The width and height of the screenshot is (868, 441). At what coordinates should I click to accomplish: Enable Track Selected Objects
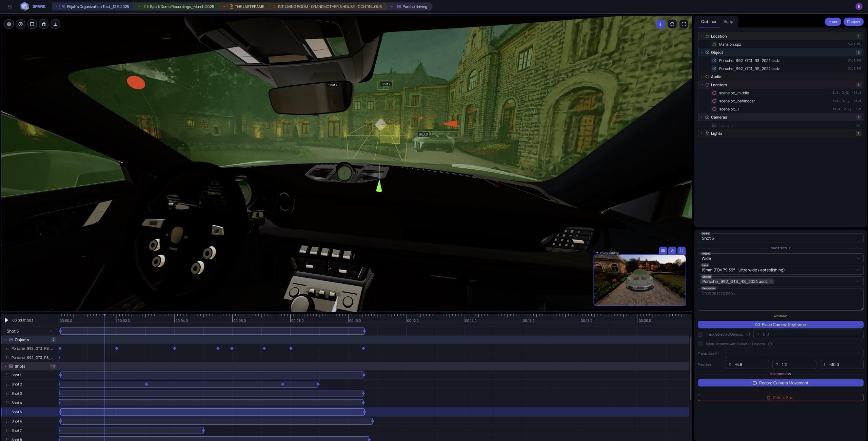pos(700,334)
